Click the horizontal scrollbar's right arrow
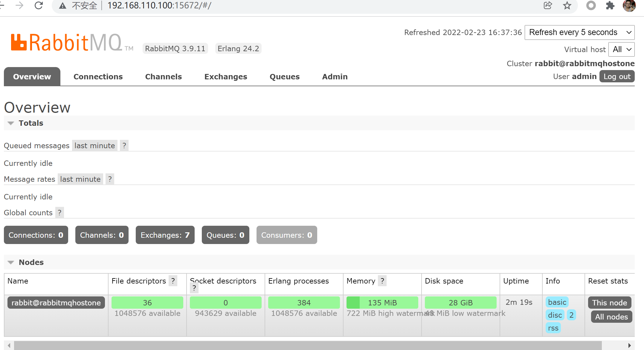Screen dimensions: 644x350 point(629,345)
